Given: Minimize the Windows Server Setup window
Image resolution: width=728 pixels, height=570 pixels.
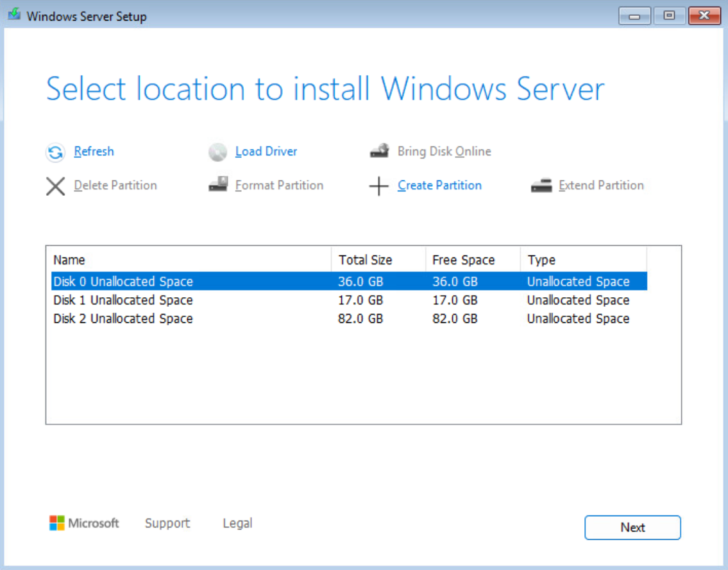Looking at the screenshot, I should click(634, 16).
